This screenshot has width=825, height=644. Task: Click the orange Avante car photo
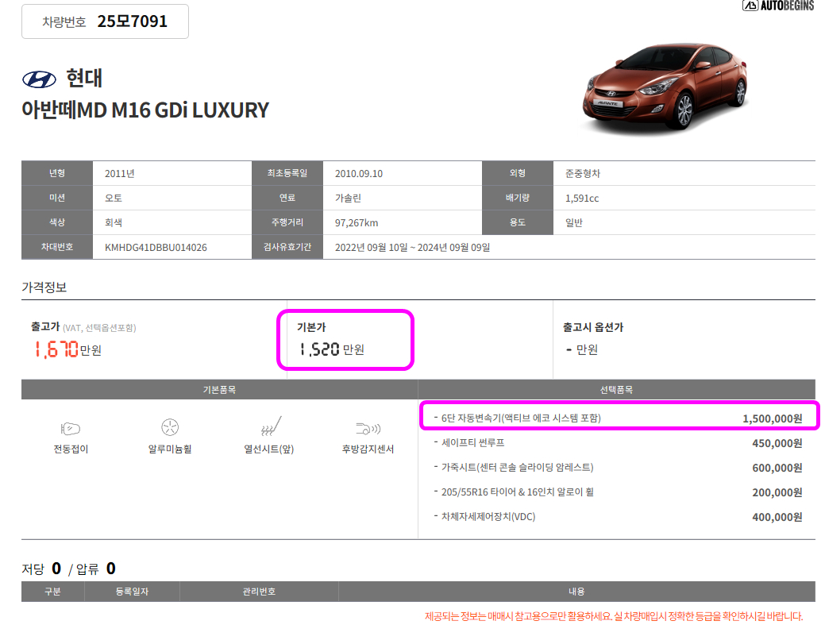point(665,87)
